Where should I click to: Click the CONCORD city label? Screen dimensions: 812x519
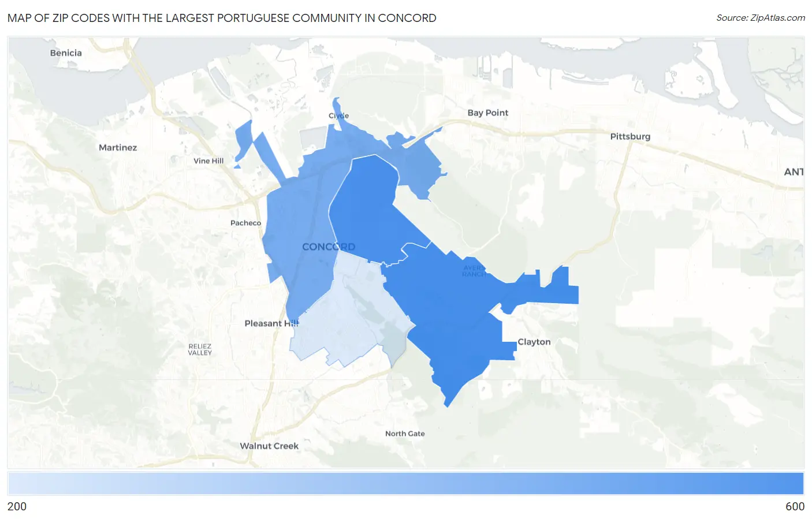pyautogui.click(x=329, y=247)
